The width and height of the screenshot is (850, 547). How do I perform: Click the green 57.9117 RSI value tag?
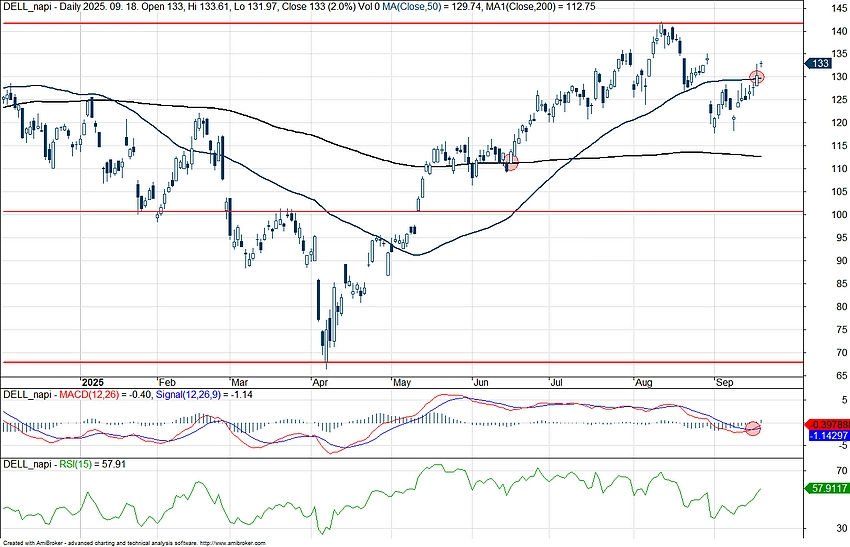[825, 488]
